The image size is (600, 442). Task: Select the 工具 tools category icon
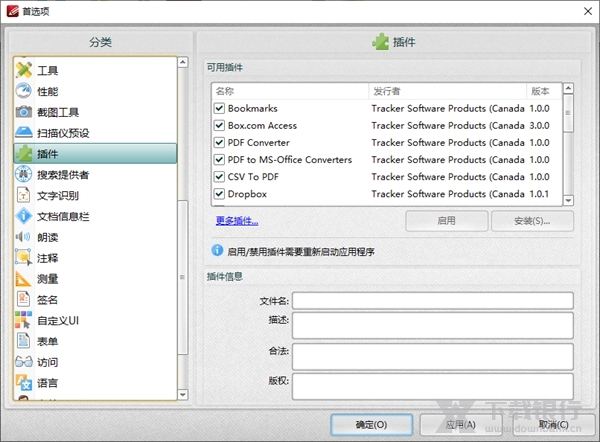24,70
